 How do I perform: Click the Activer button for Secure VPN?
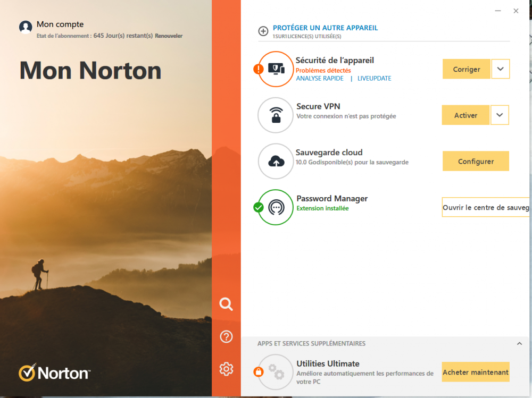pyautogui.click(x=466, y=115)
